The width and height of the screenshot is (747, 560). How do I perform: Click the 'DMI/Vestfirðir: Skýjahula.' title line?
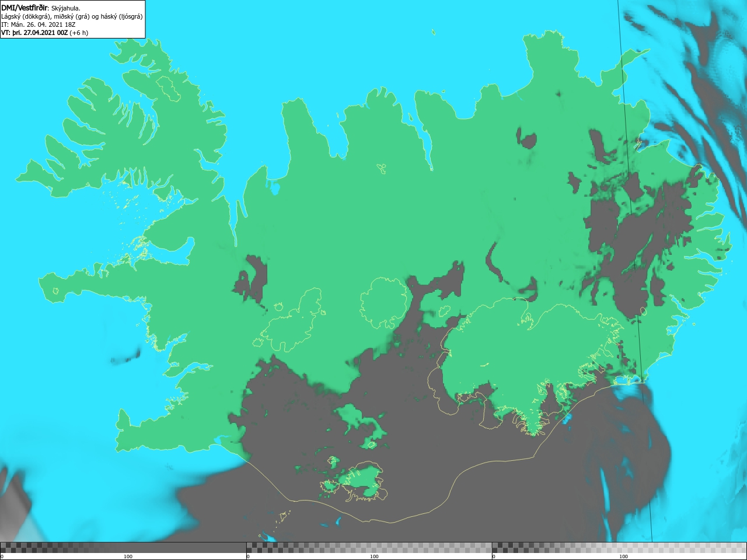tap(41, 8)
